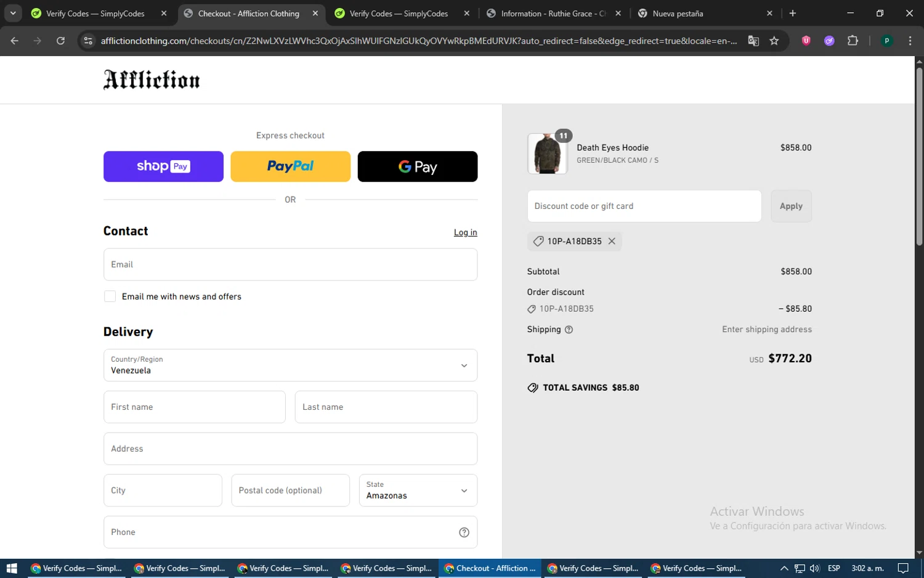Open the tab search dropdown arrow
Screen dimensions: 924x578
point(13,13)
